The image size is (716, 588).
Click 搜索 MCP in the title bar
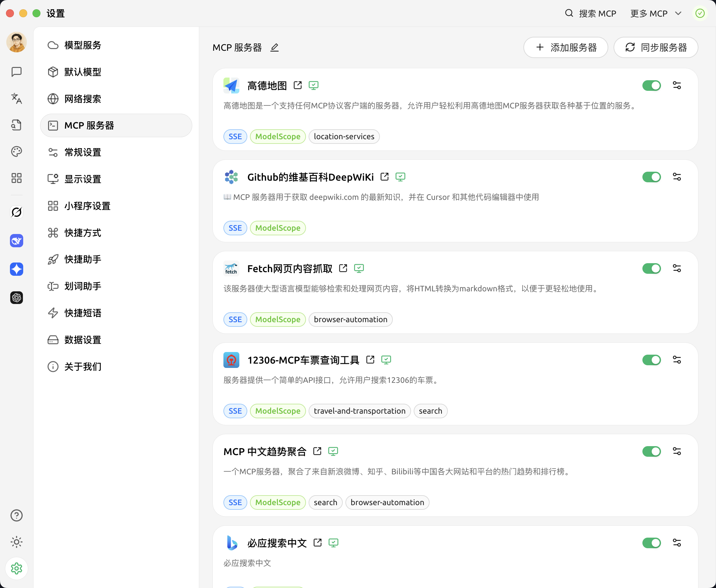click(591, 14)
